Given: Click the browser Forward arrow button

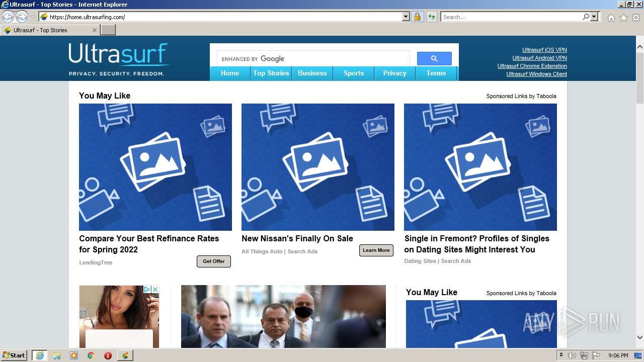Looking at the screenshot, I should click(x=22, y=17).
